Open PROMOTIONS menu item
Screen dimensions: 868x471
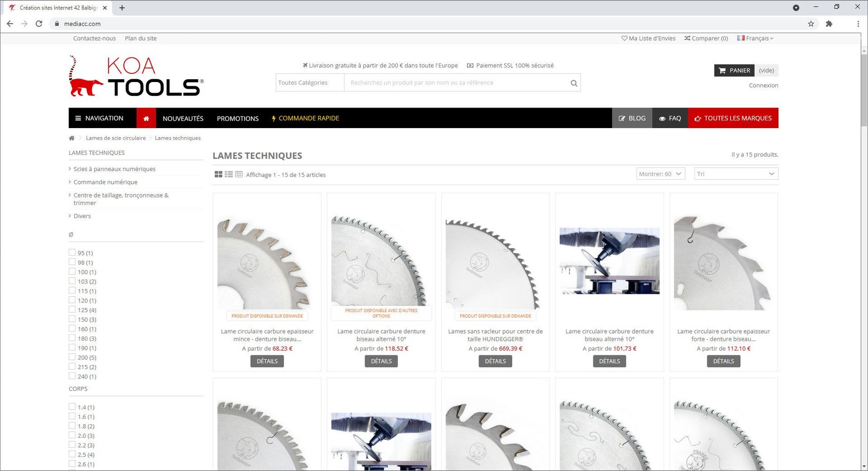pos(238,118)
